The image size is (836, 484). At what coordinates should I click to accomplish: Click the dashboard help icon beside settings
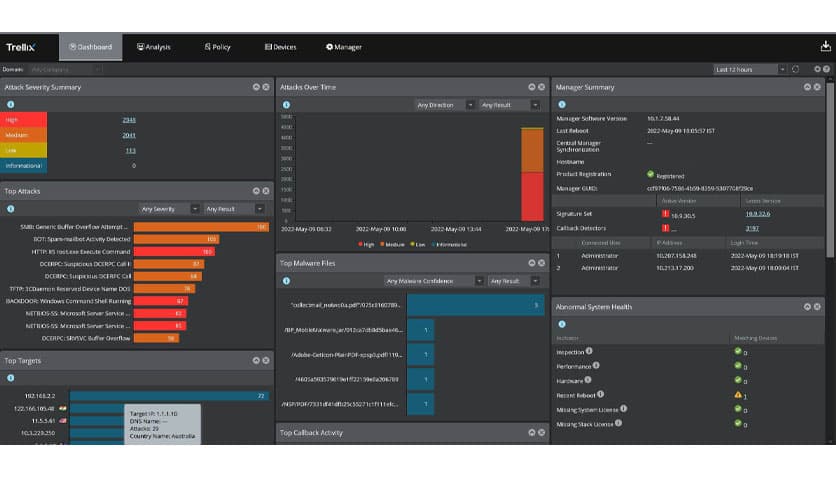click(826, 69)
